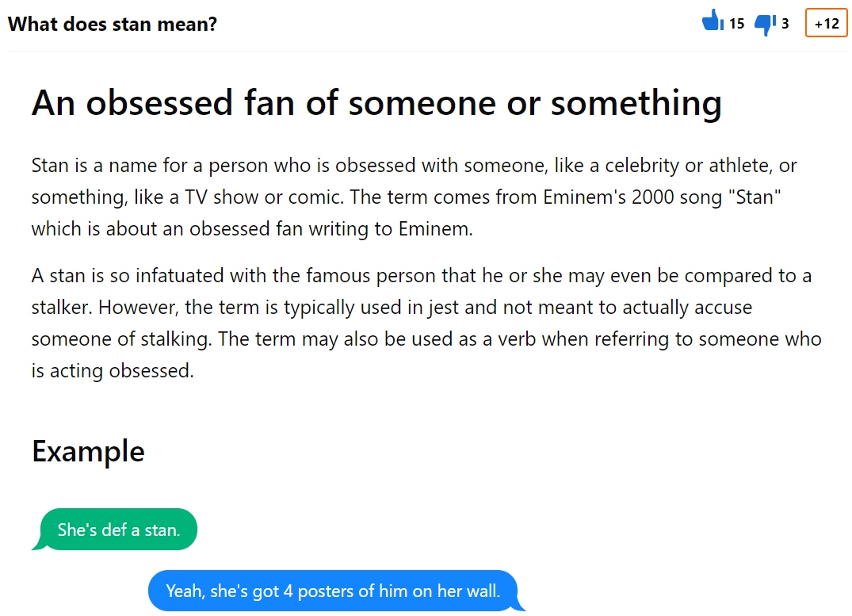Click the text "is acting obsessed."

click(x=113, y=371)
